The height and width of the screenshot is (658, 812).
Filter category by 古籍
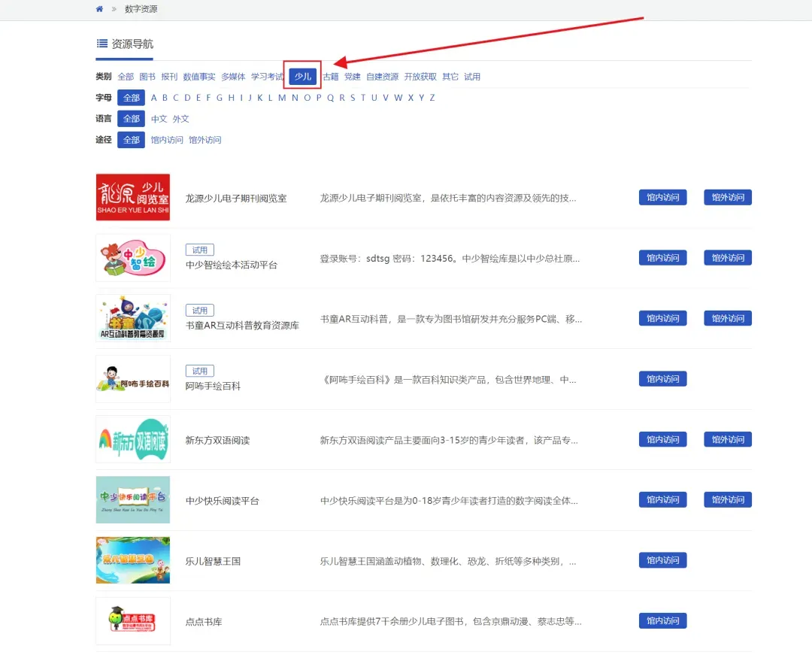tap(331, 77)
